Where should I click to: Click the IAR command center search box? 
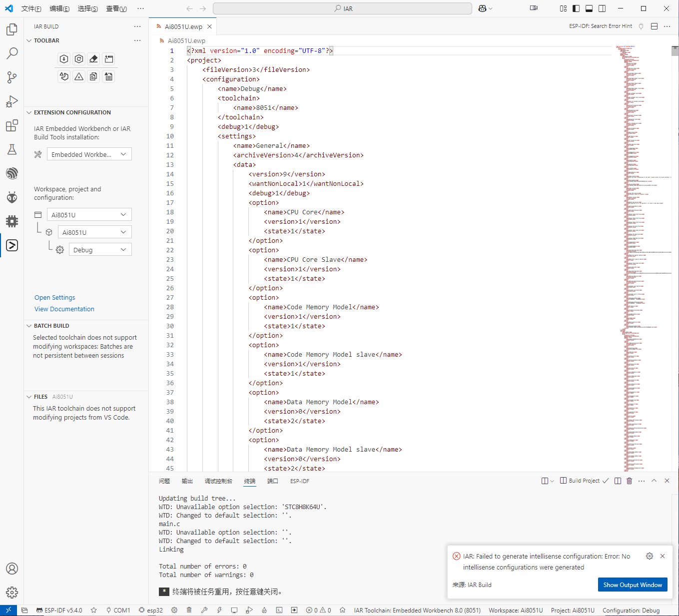tap(342, 8)
